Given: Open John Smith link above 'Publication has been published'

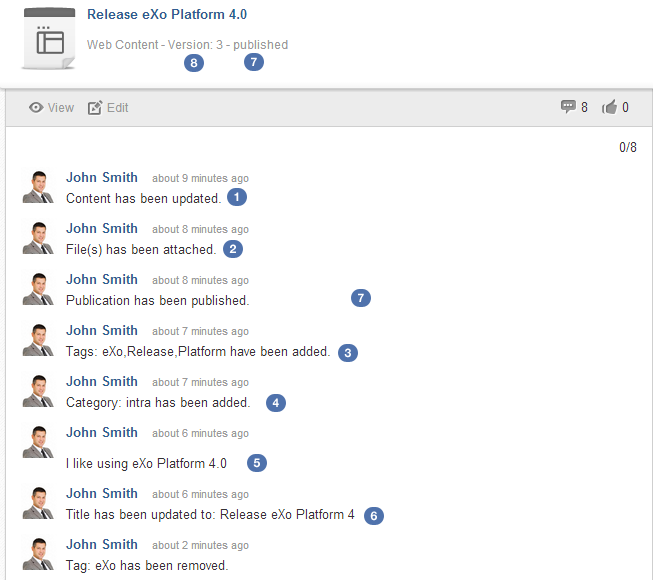Looking at the screenshot, I should 102,279.
